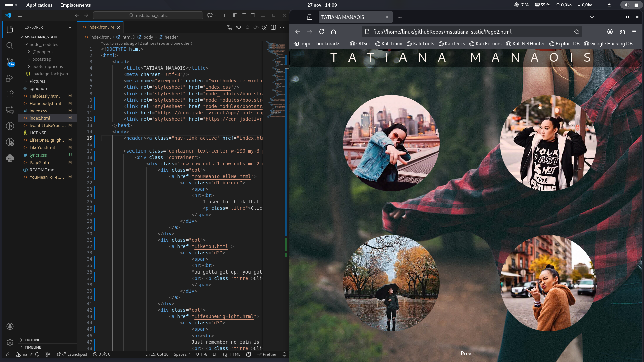Click the Prettier status bar icon
This screenshot has width=644, height=362.
pyautogui.click(x=267, y=354)
